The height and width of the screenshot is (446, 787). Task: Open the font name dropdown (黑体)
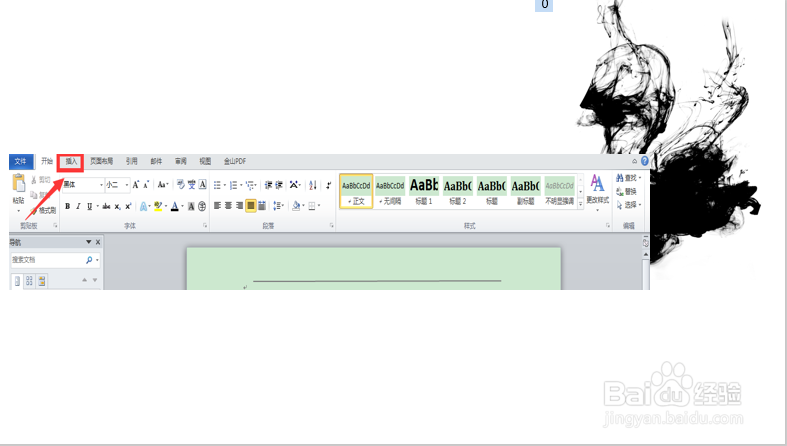click(101, 185)
